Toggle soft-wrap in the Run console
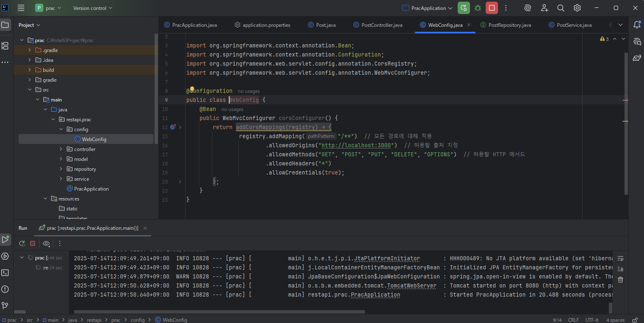The width and height of the screenshot is (644, 323). point(620,258)
